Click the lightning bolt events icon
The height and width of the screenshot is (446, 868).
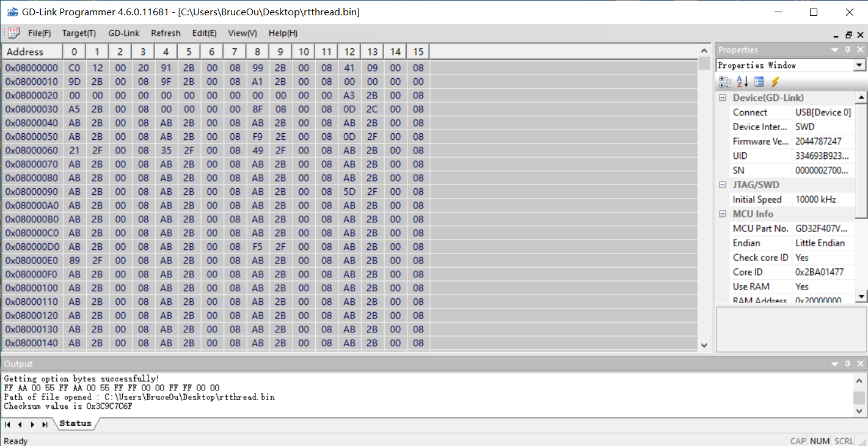tap(775, 81)
